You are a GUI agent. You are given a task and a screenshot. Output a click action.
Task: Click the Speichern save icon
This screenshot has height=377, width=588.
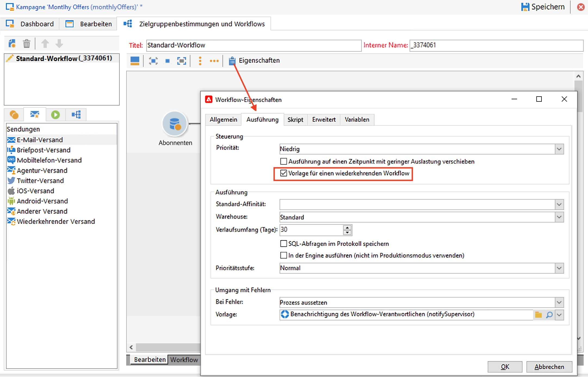(x=525, y=7)
